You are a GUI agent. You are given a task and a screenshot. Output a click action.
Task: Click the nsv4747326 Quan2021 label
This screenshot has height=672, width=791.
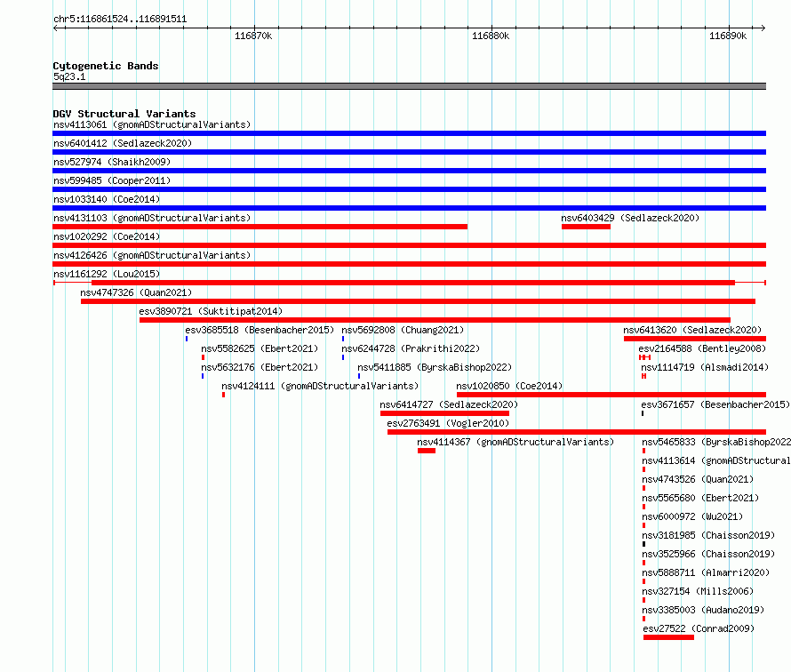[x=136, y=292]
